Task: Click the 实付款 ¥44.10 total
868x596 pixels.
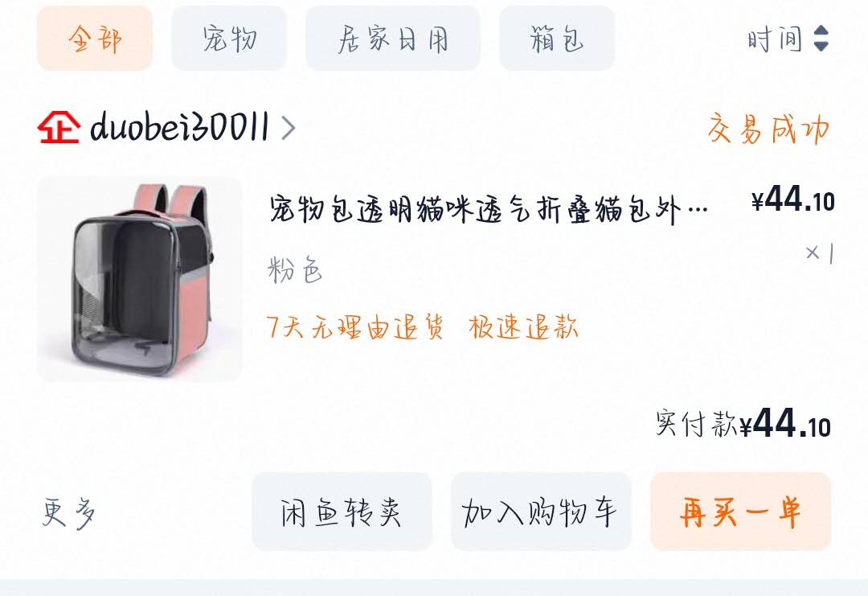Action: click(x=743, y=425)
